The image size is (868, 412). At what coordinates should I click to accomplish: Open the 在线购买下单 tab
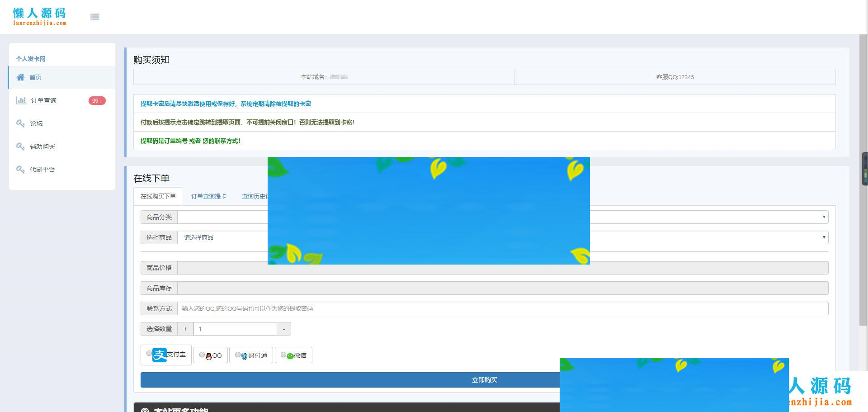coord(158,196)
